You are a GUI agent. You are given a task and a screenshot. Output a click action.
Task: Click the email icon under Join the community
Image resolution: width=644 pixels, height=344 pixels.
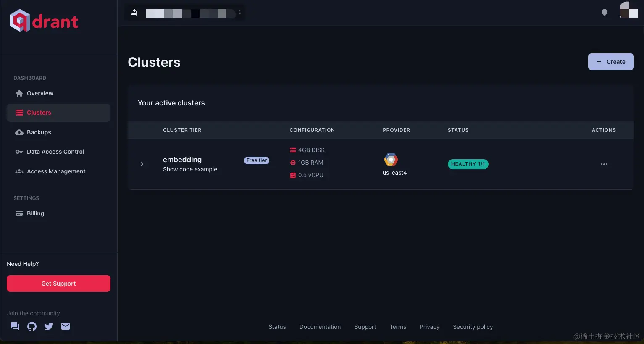pyautogui.click(x=65, y=326)
